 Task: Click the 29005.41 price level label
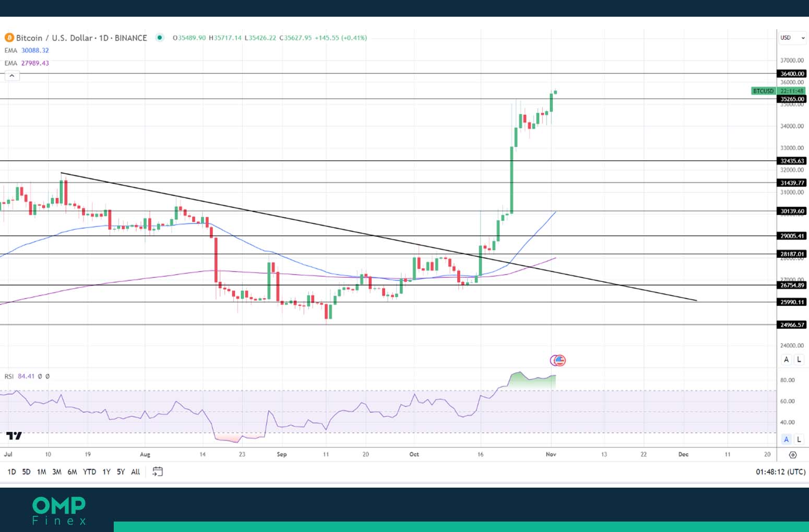coord(792,236)
